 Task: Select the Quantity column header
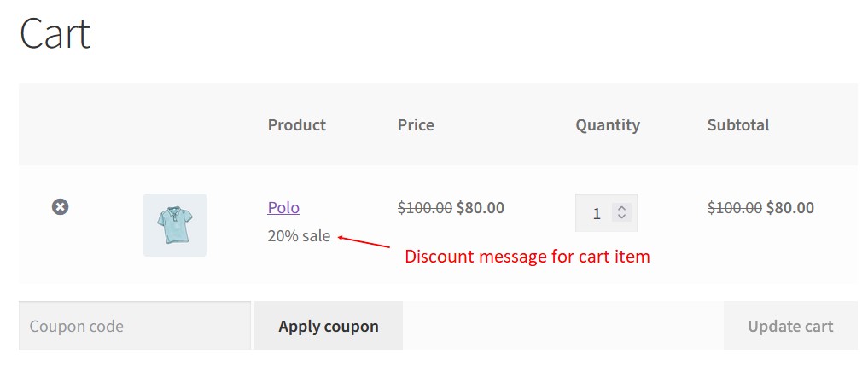click(x=608, y=125)
